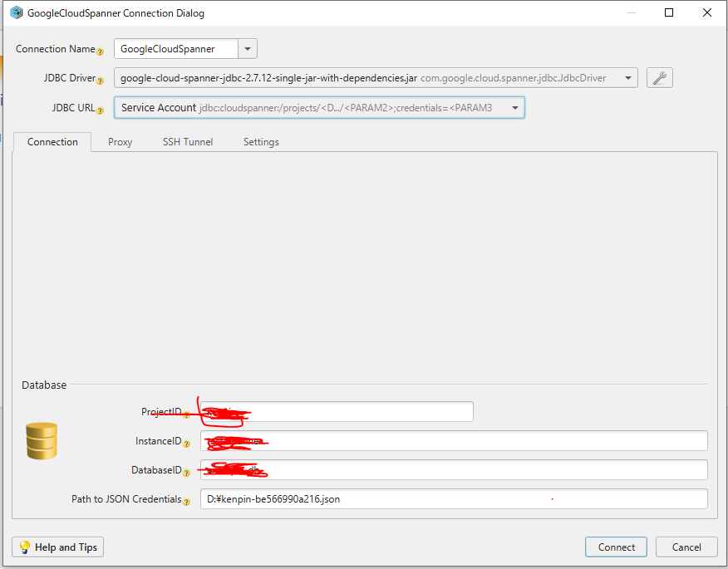Click the GoogleCloudSpanner app icon in title bar
The width and height of the screenshot is (728, 569).
click(x=16, y=12)
